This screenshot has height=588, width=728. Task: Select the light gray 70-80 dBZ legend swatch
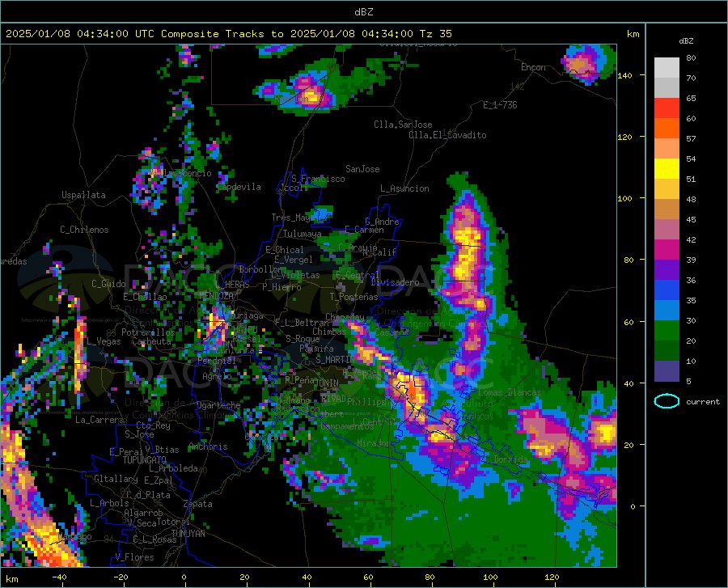667,68
